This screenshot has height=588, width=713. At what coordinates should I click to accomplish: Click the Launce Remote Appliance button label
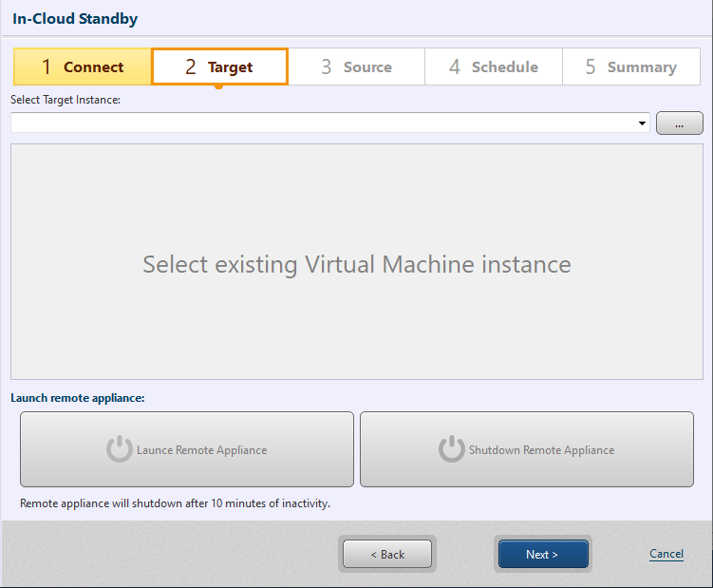pyautogui.click(x=201, y=450)
